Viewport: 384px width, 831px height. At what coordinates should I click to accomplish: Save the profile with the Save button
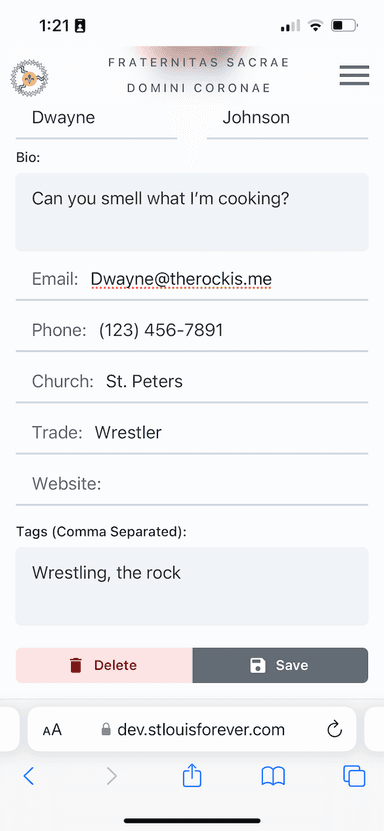[x=280, y=665]
